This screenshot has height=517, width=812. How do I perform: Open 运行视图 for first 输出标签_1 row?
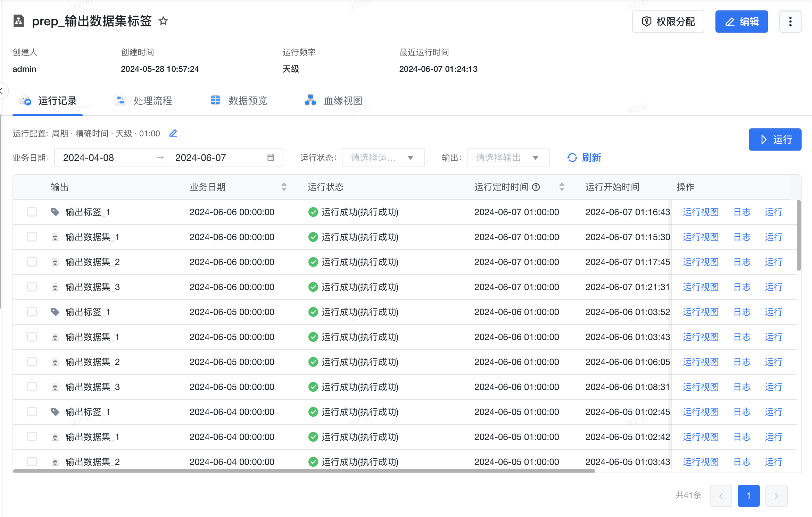click(x=701, y=212)
